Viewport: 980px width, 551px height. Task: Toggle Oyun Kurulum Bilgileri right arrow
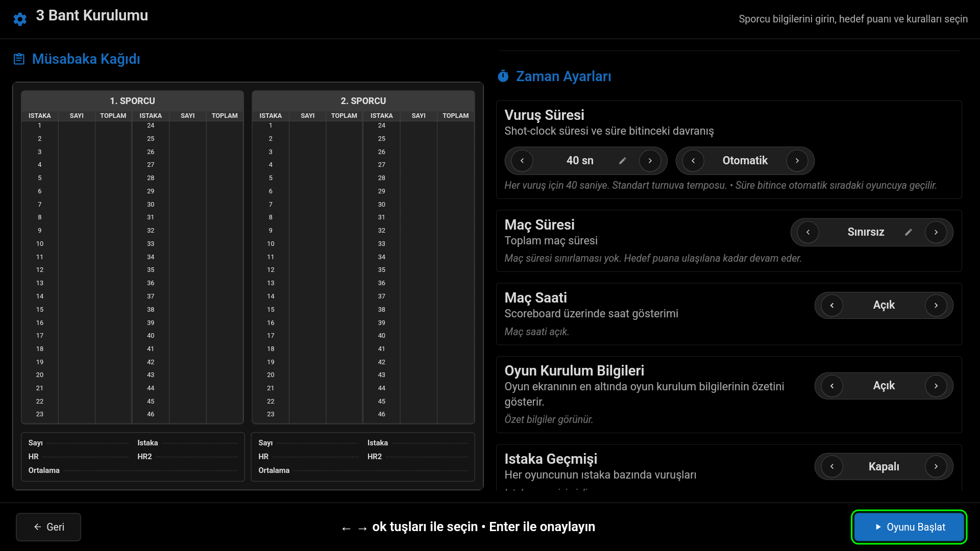click(x=936, y=386)
